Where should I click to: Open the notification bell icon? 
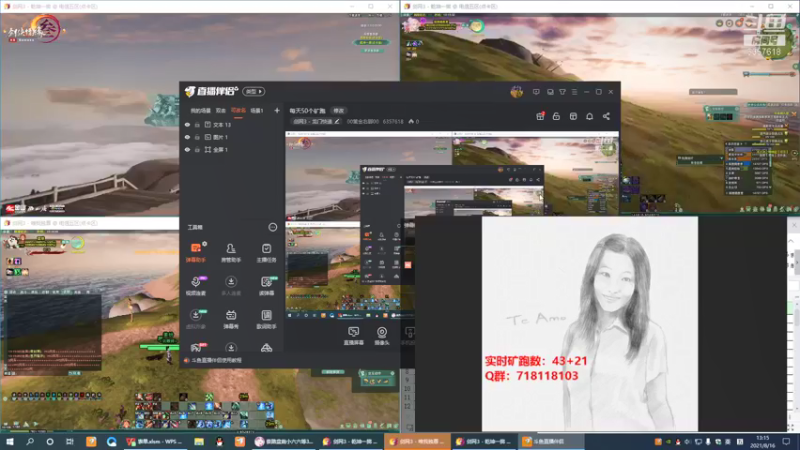tap(589, 116)
